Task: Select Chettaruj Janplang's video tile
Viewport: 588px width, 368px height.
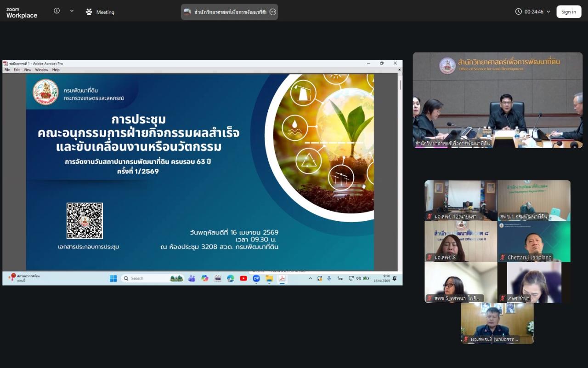Action: pos(534,241)
